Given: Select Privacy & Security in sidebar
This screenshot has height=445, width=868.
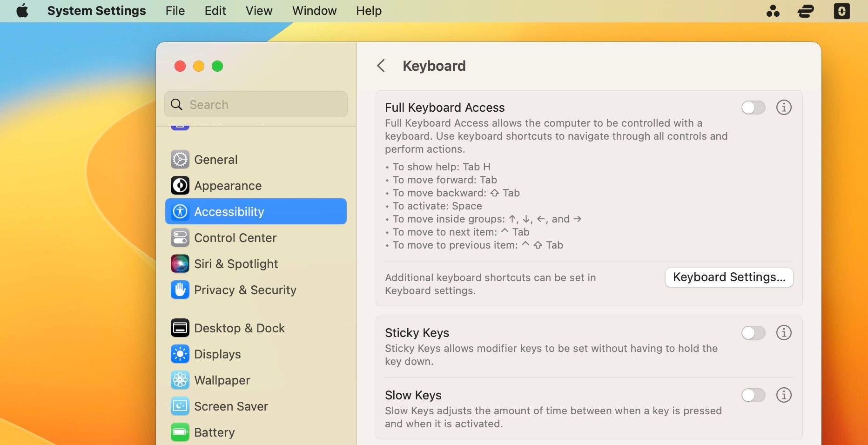Looking at the screenshot, I should 256,290.
